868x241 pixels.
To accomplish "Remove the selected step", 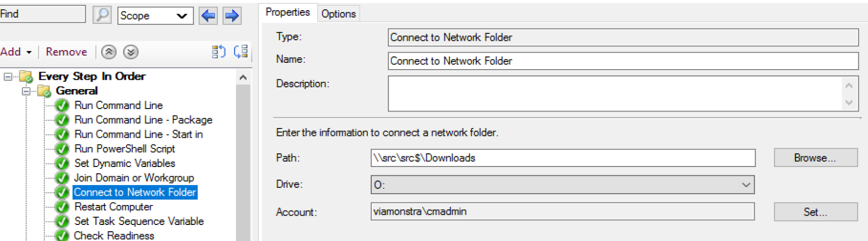I will click(x=66, y=52).
